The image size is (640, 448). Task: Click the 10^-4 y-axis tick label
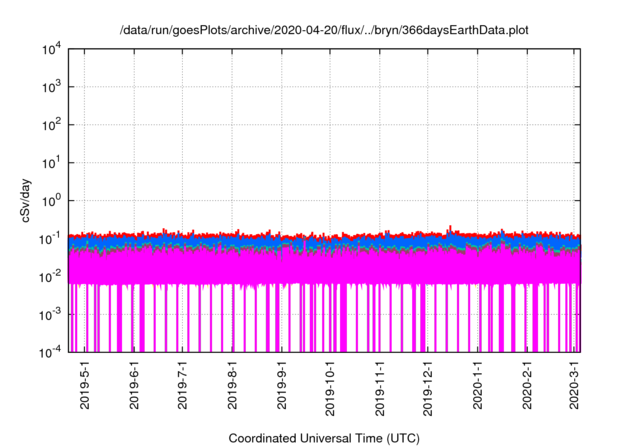(x=51, y=352)
